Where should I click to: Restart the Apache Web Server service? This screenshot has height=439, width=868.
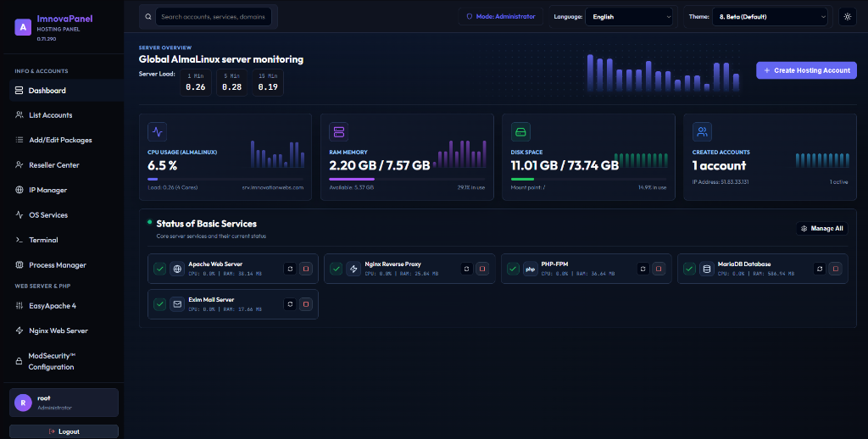290,269
